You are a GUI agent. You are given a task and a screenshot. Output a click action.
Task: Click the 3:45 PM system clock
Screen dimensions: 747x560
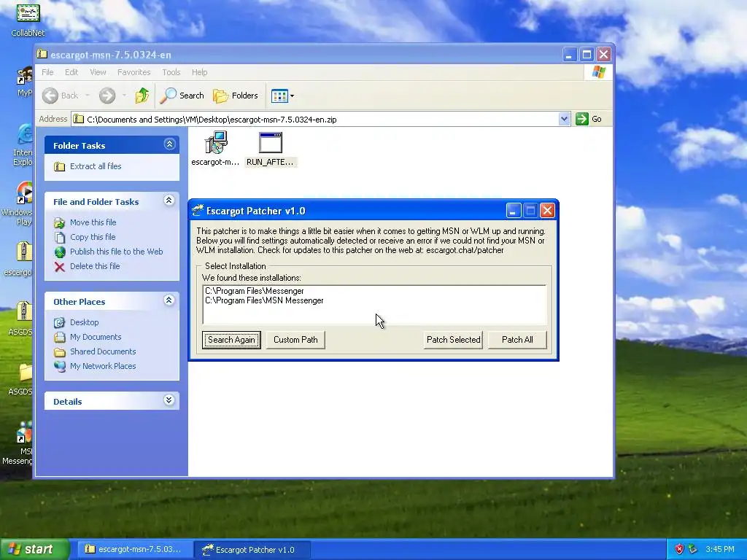720,550
